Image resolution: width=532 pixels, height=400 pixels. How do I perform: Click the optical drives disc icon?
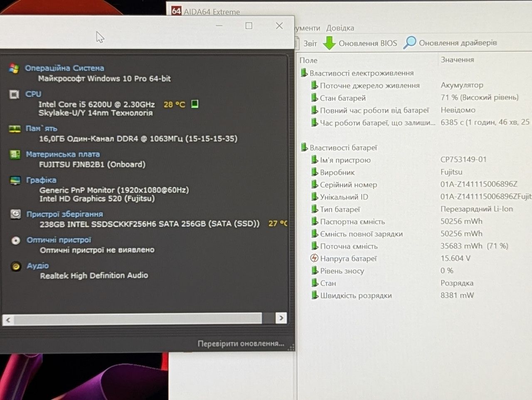point(16,240)
